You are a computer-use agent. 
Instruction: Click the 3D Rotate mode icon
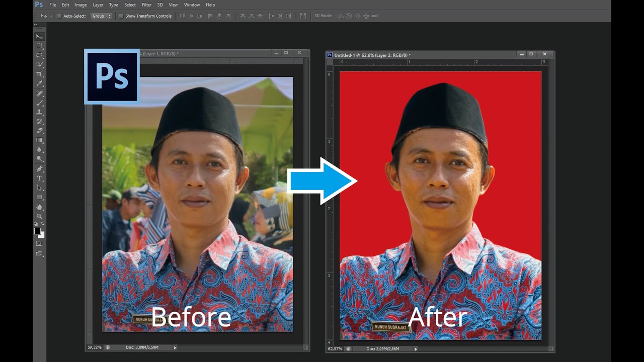coord(340,16)
